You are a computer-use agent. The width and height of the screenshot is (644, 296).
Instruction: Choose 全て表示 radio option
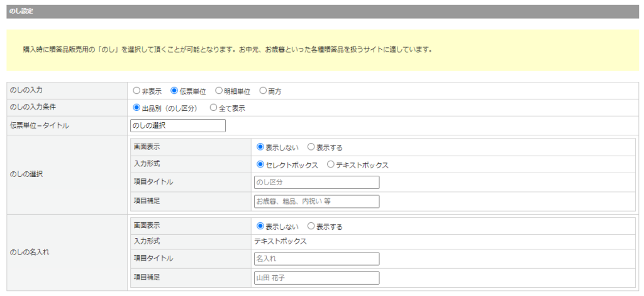(x=213, y=108)
